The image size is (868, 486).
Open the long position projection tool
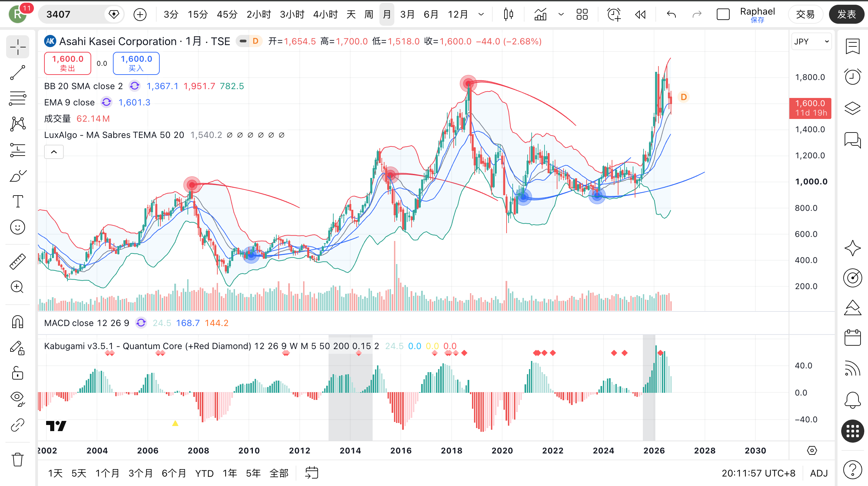click(x=18, y=150)
